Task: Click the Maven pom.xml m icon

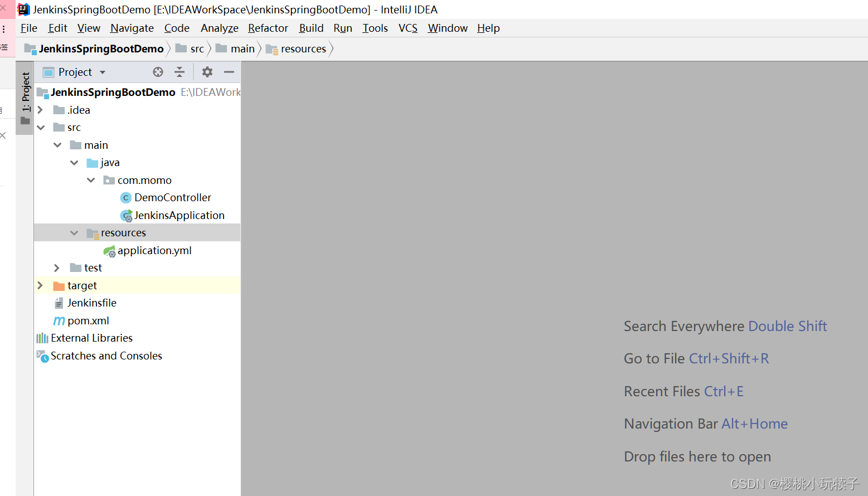Action: [59, 321]
